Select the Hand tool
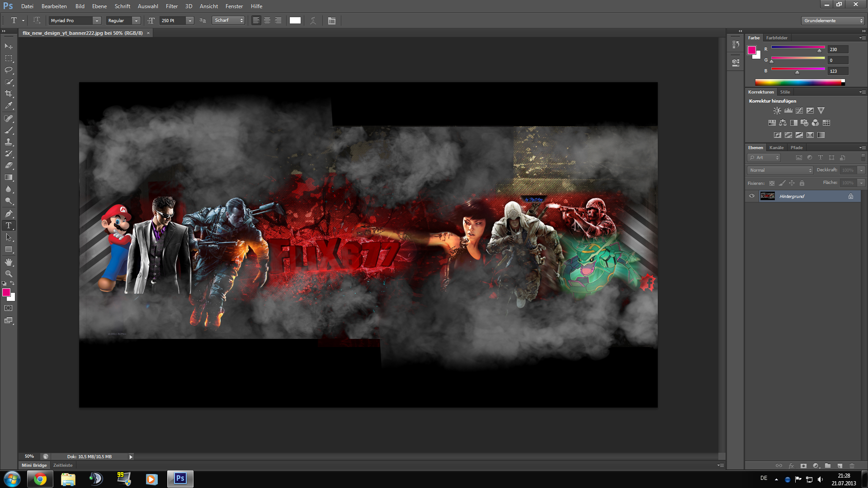 click(x=9, y=262)
